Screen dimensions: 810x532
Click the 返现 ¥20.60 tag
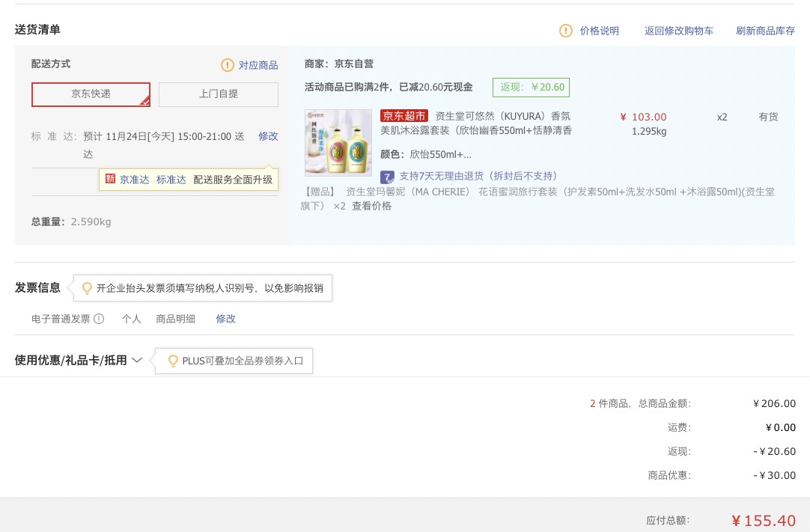pos(531,88)
